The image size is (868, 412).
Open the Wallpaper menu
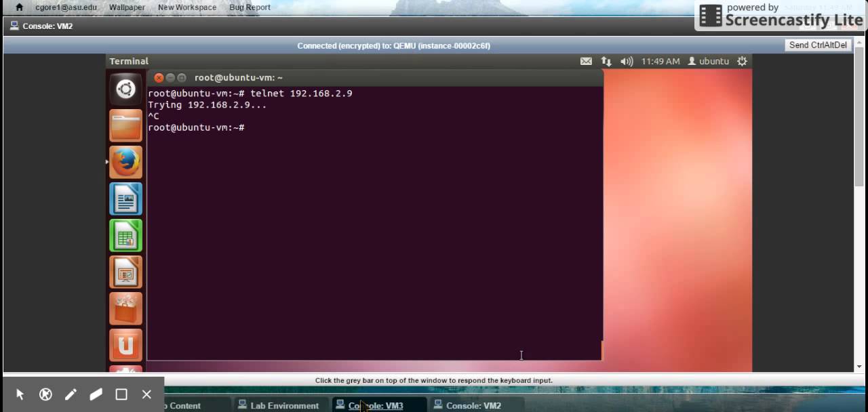[x=127, y=7]
